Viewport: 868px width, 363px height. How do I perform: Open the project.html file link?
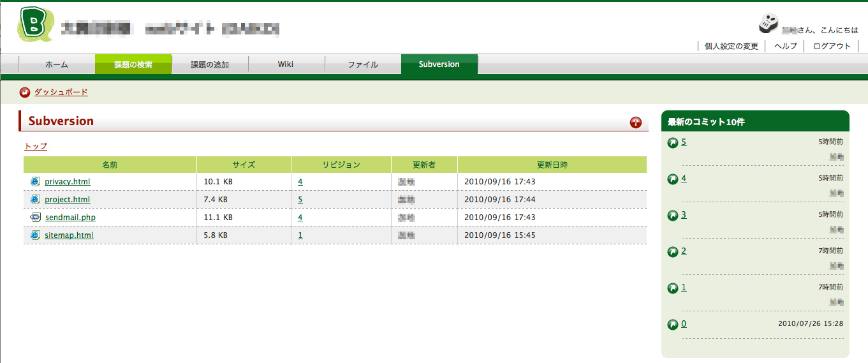68,200
